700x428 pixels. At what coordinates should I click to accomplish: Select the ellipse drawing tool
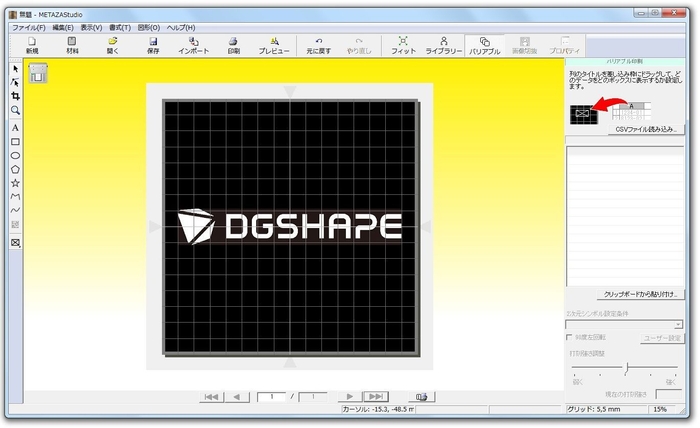click(15, 156)
